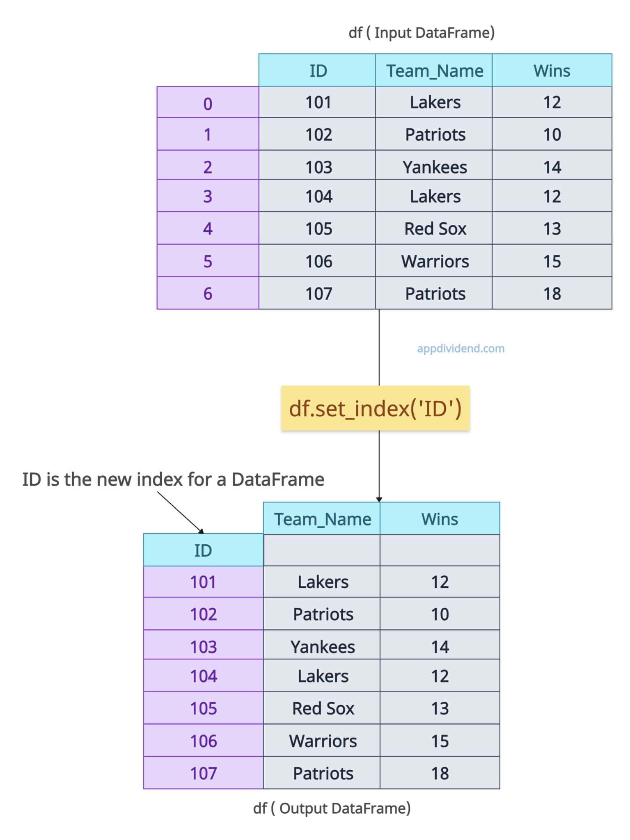Click the ID index header in output DataFrame
630x840 pixels.
(203, 550)
